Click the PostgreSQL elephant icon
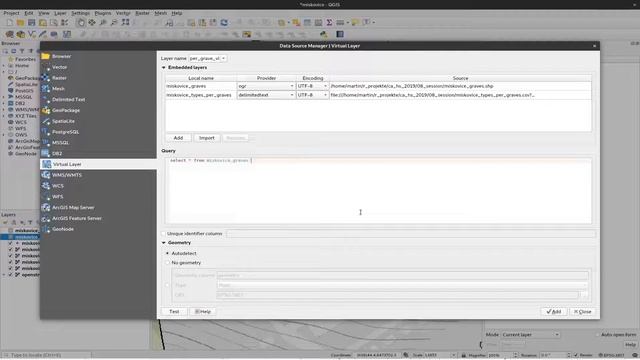 [x=46, y=132]
